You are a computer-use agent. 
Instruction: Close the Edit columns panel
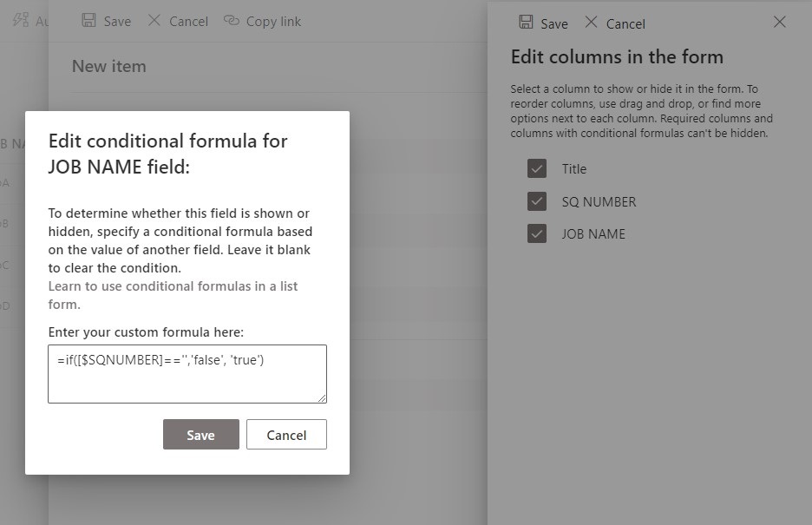(779, 23)
